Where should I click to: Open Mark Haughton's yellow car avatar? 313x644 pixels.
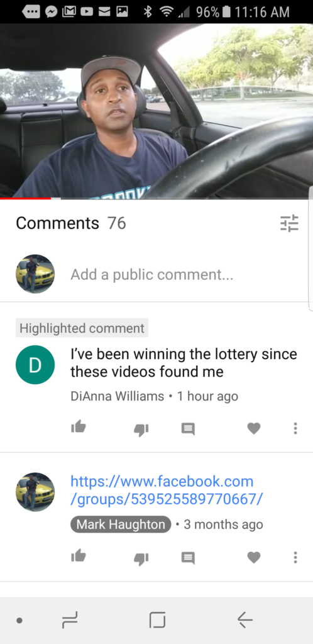(35, 492)
